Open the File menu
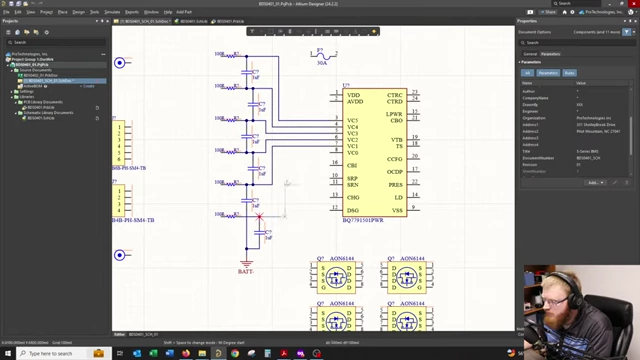This screenshot has width=640, height=360. 6,12
